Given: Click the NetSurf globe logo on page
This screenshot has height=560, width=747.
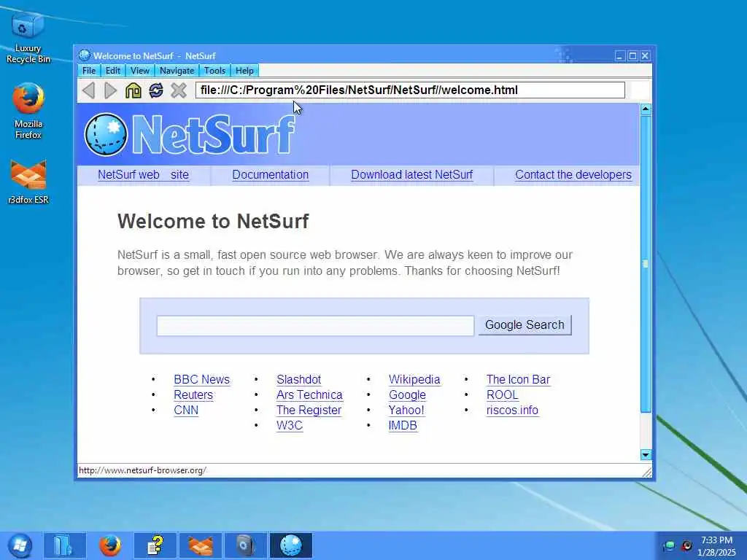Looking at the screenshot, I should [x=106, y=134].
